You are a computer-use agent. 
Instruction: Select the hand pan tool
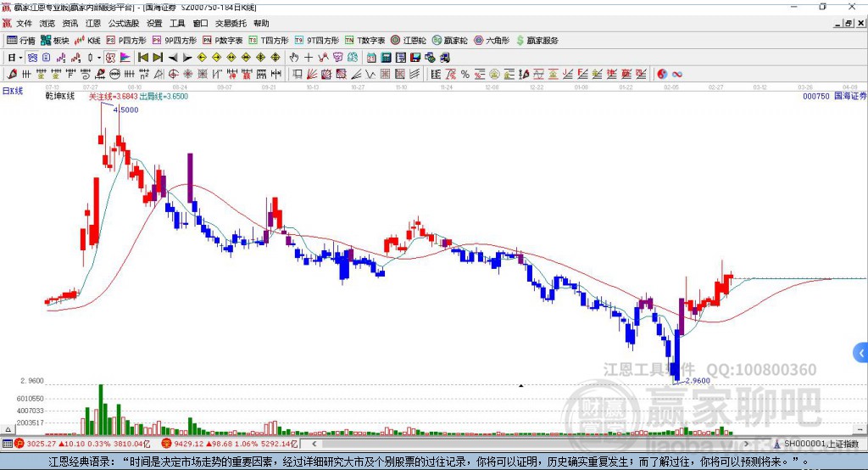coord(293,58)
